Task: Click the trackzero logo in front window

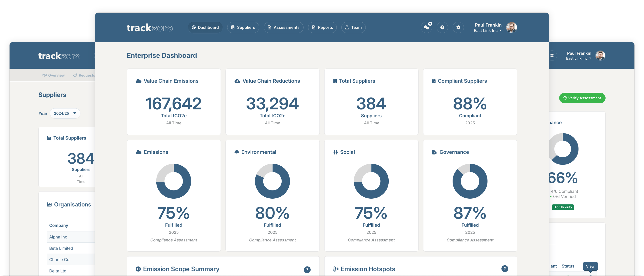Action: point(149,28)
